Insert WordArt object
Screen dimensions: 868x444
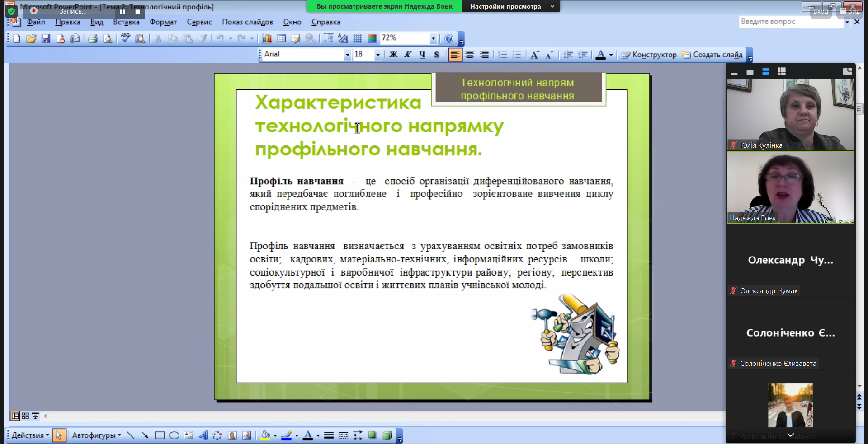(203, 435)
